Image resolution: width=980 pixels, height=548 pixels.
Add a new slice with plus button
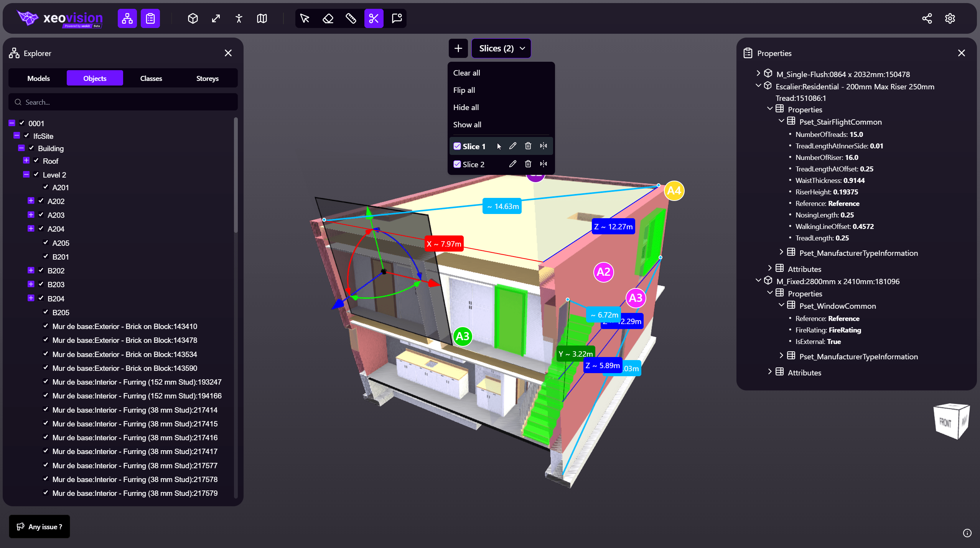(458, 48)
